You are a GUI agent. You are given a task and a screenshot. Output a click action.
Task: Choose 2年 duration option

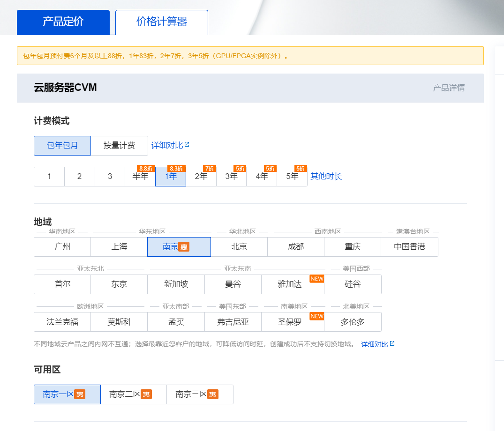201,176
